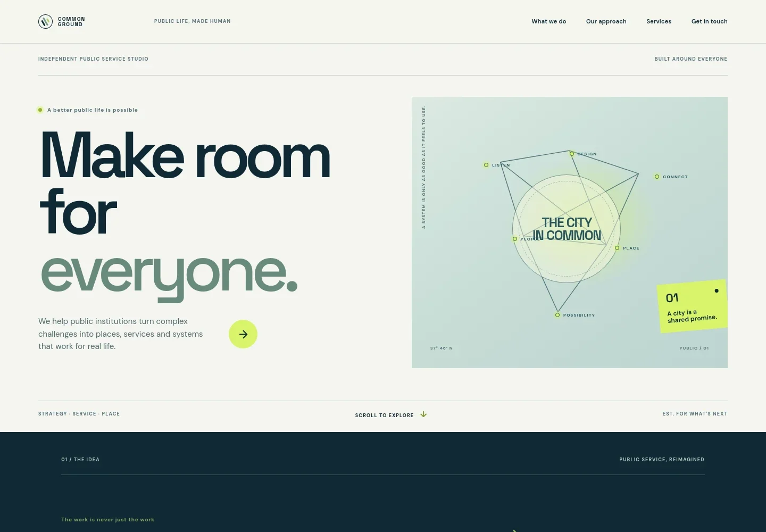Click "EST. FOR WHAT'S NEXT" text
The height and width of the screenshot is (532, 766).
click(695, 414)
